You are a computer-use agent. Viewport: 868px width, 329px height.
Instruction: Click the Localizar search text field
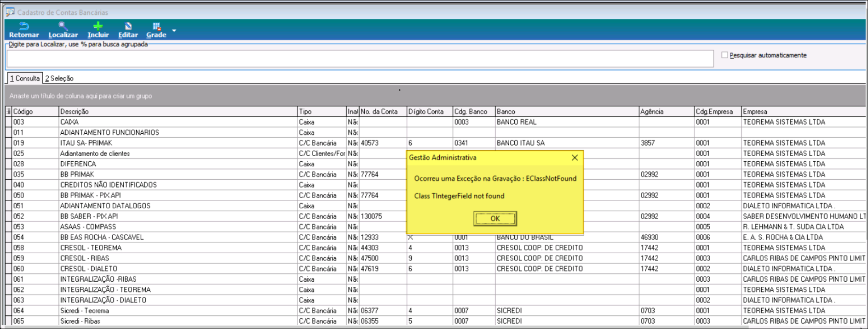[x=360, y=59]
